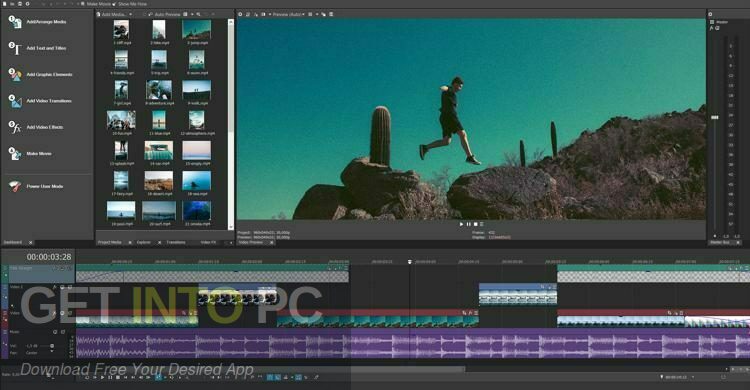The height and width of the screenshot is (390, 750).
Task: Copy preview snapshot to clipboard icon
Action: pyautogui.click(x=324, y=14)
